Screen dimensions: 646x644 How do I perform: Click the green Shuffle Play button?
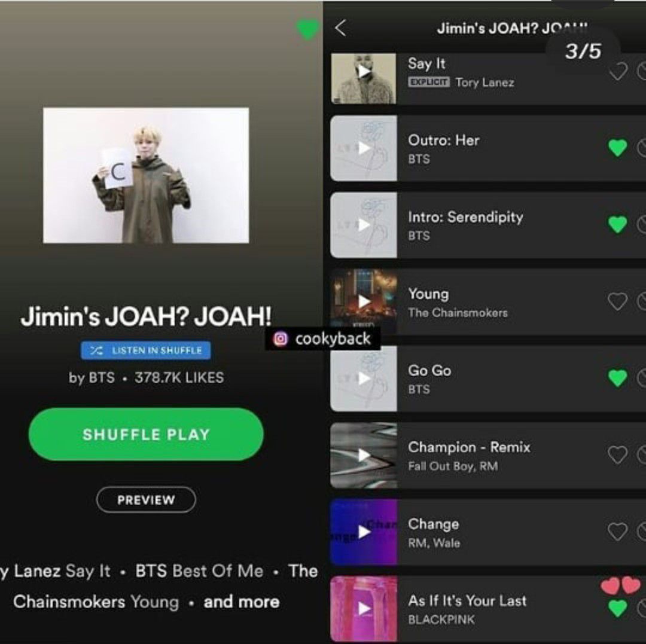(146, 434)
